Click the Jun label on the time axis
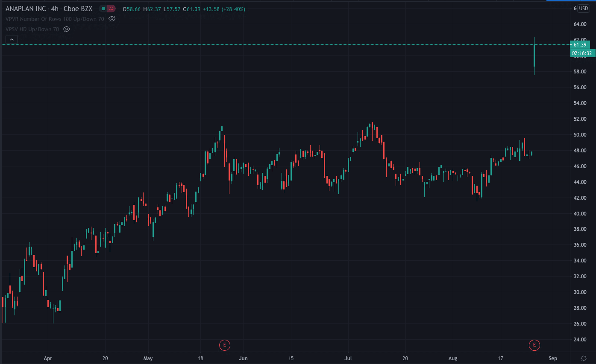Viewport: 596px width, 364px height. [243, 358]
